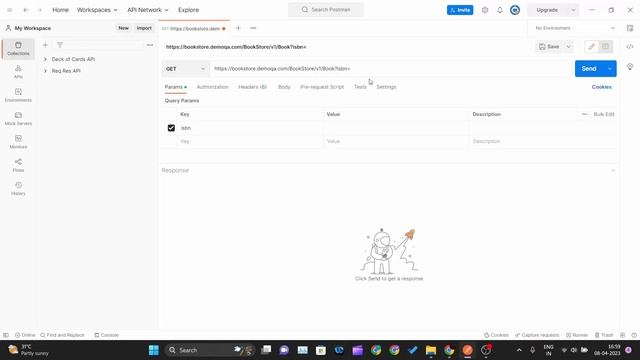Uncheck the isbn query param checkbox
Screen dimensions: 640x360
tap(171, 128)
